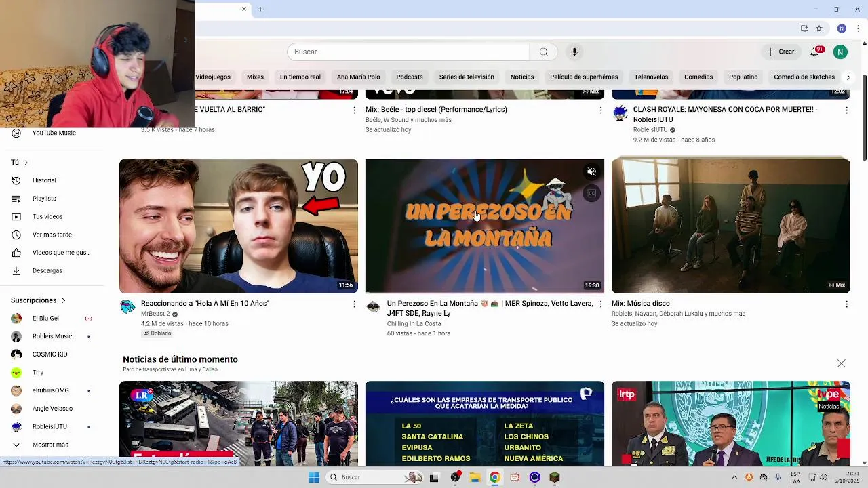Image resolution: width=868 pixels, height=488 pixels.
Task: Open Chilling In La Costa channel
Action: [414, 324]
